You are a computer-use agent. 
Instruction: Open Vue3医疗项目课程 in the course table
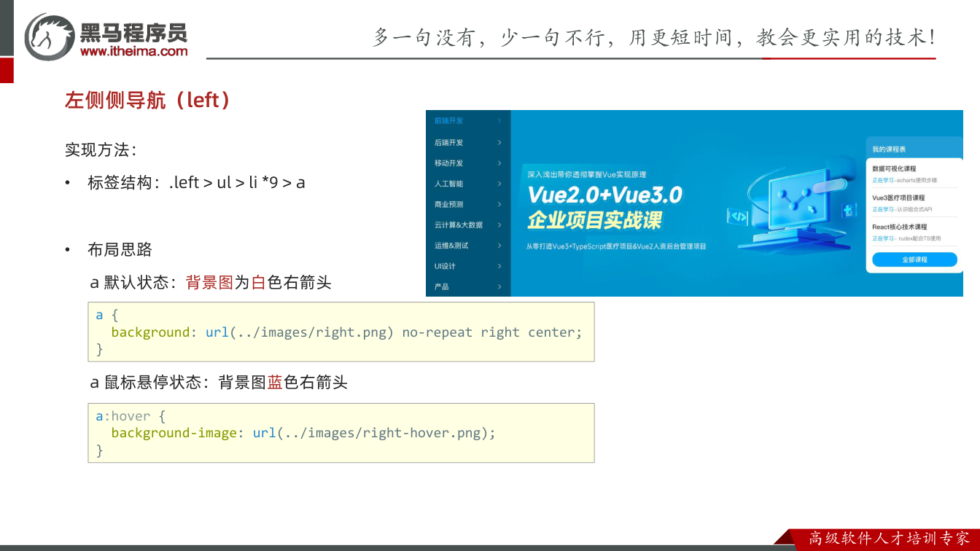click(x=898, y=198)
